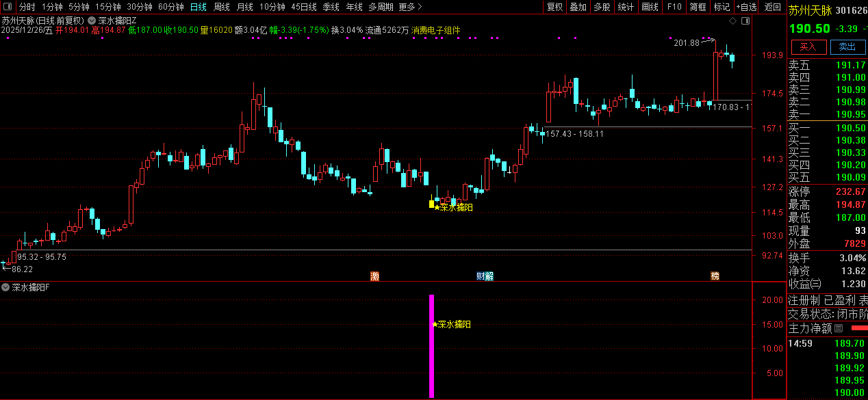Select the 15分钟 period
The image size is (868, 400).
pos(108,7)
